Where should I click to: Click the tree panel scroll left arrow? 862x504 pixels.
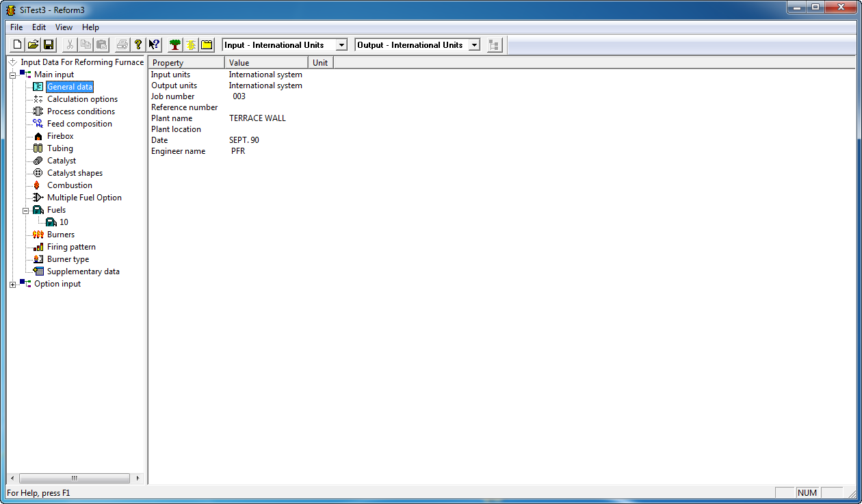click(12, 479)
